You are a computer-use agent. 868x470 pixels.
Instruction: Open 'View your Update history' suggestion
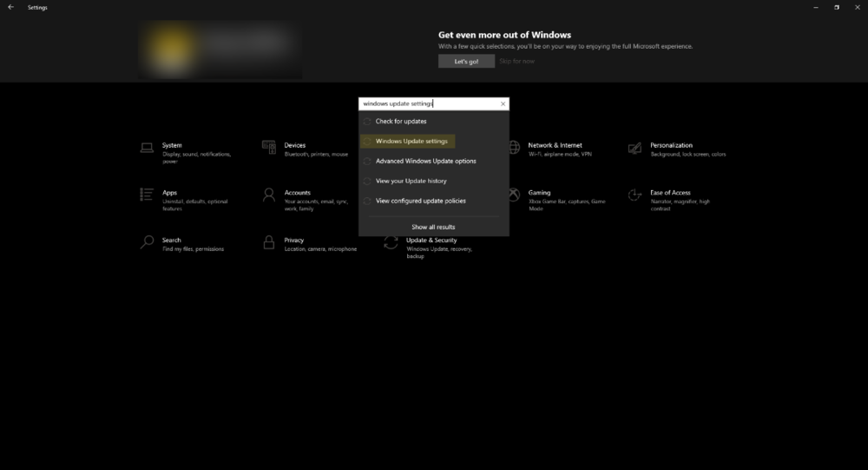click(411, 181)
